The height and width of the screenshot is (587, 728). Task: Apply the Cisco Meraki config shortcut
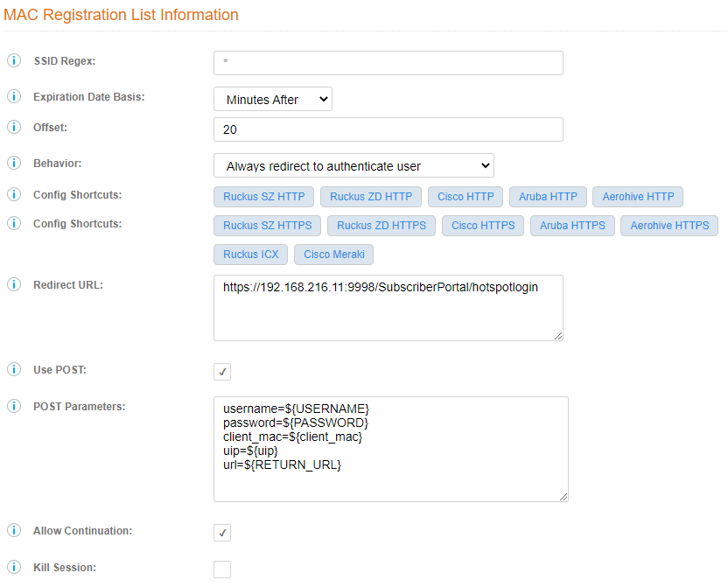pos(334,255)
